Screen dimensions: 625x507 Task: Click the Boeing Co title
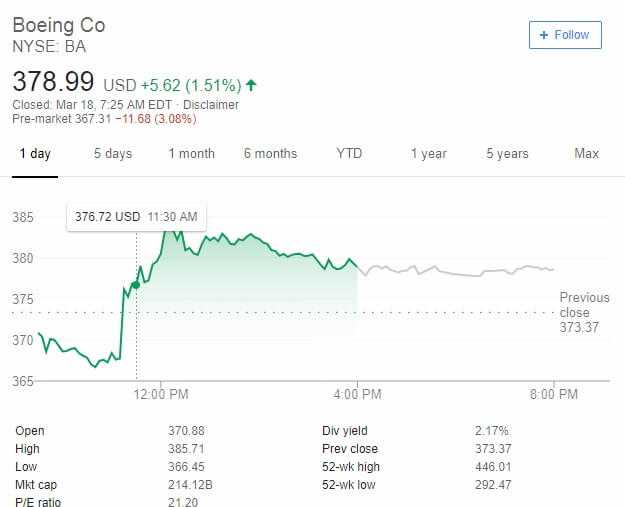(x=59, y=26)
